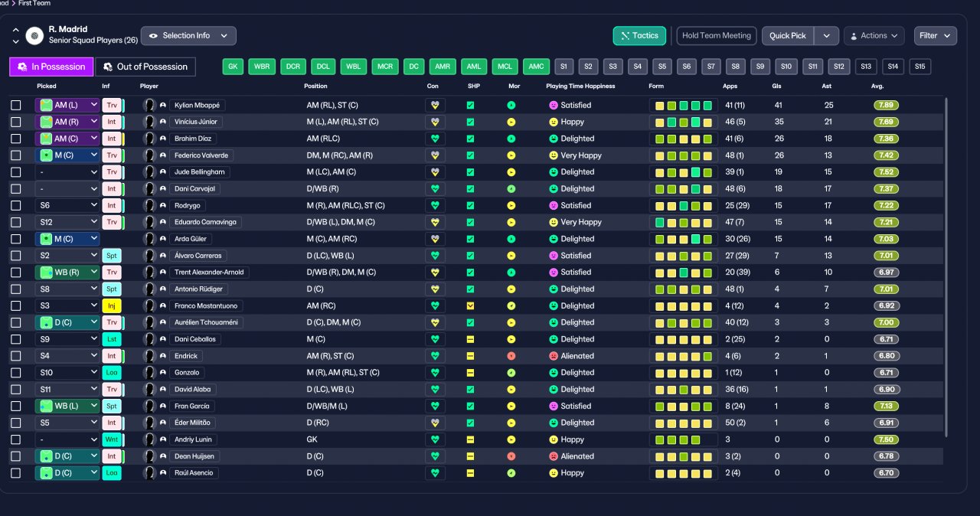Click Kylian Mbappé's 7.89 average rating

click(x=886, y=105)
